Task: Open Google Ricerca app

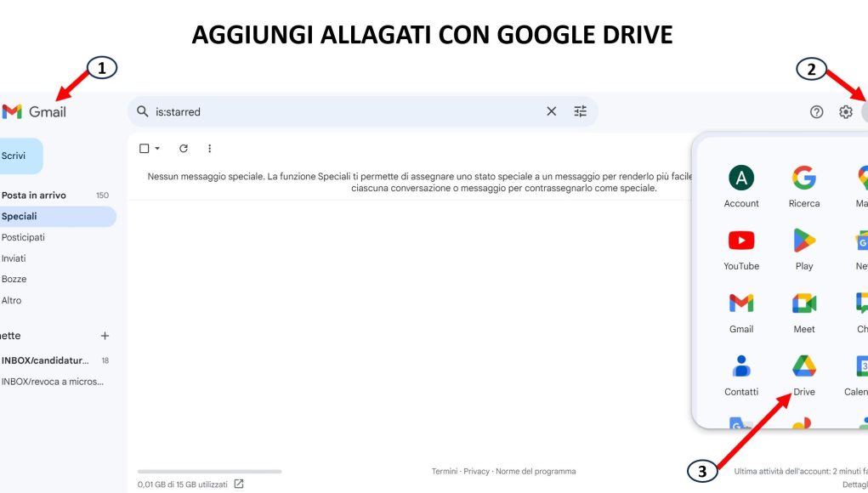Action: coord(803,187)
